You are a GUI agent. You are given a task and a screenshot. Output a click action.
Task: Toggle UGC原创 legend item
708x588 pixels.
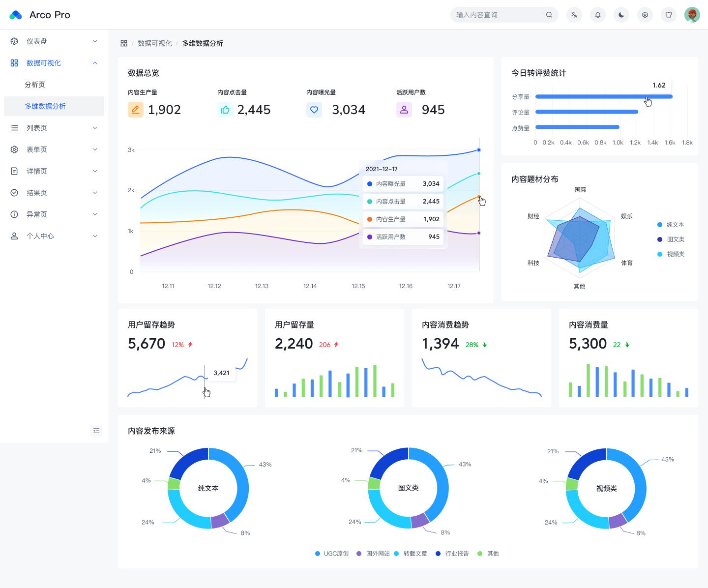[x=332, y=554]
